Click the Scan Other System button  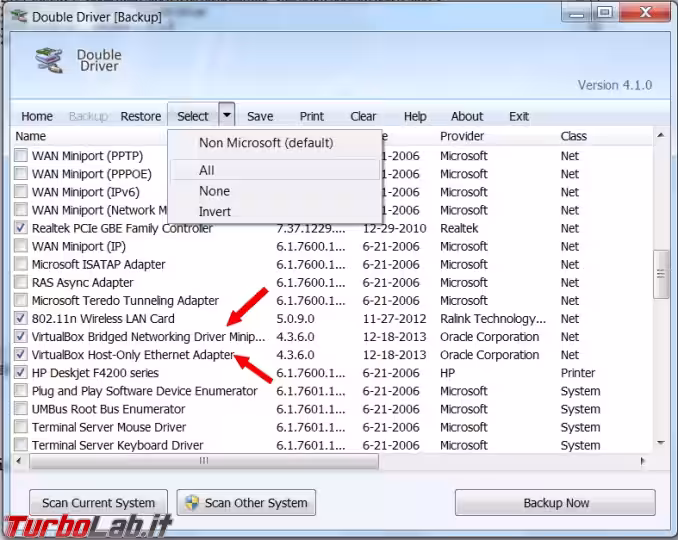coord(246,503)
